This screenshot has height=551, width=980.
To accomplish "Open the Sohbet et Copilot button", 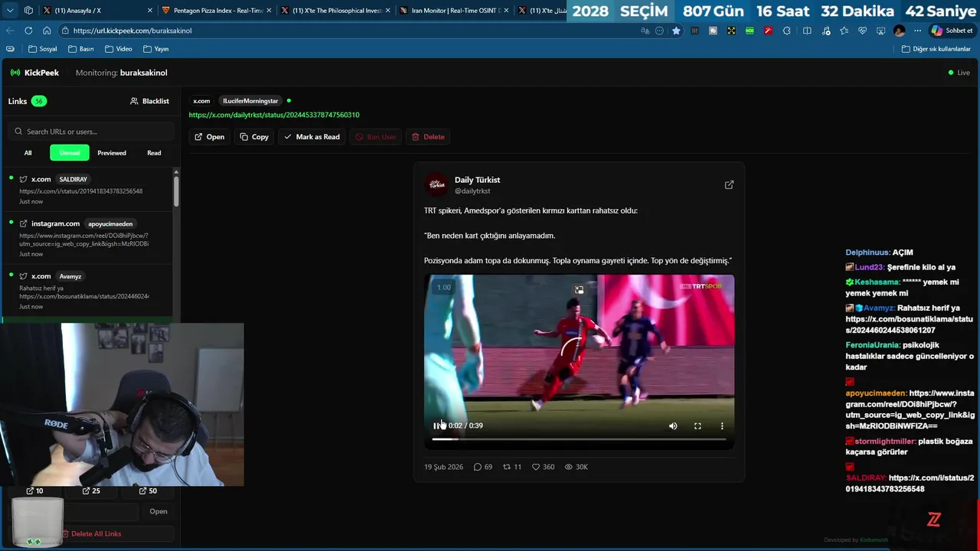I will 952,31.
